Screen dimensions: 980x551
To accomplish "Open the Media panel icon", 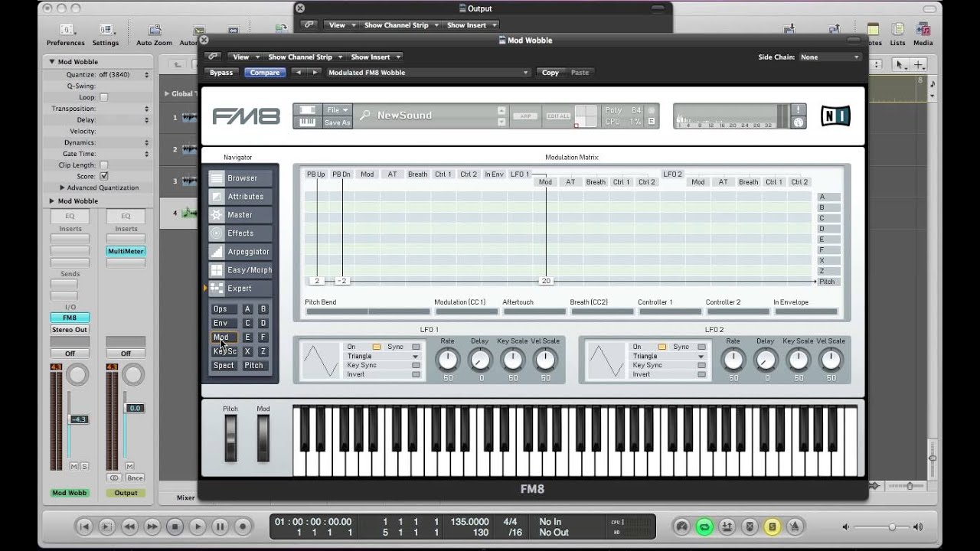I will [923, 34].
